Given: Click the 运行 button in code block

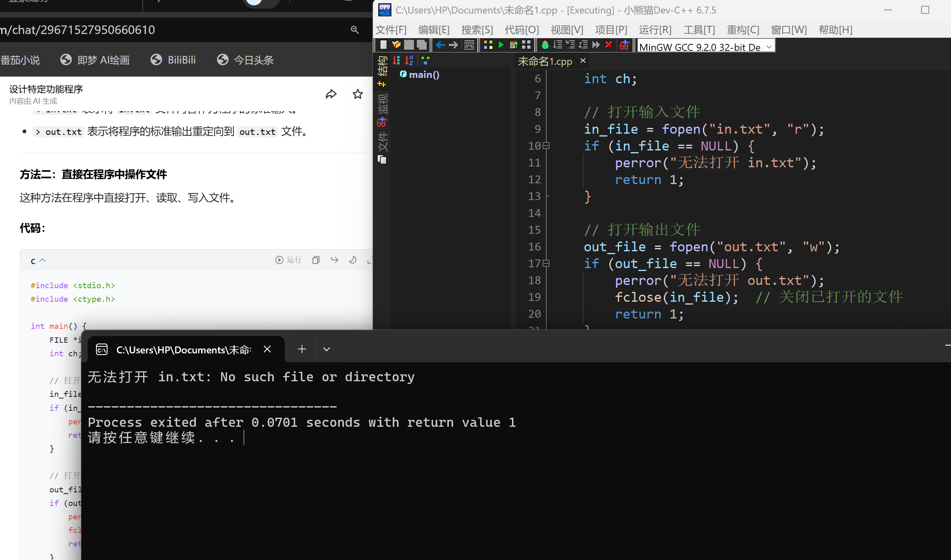Looking at the screenshot, I should 288,260.
